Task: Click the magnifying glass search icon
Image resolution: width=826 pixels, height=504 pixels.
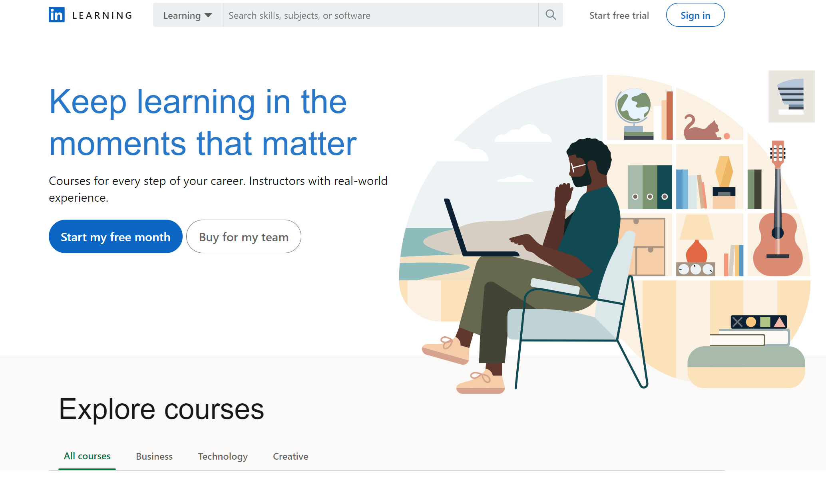Action: [x=551, y=15]
